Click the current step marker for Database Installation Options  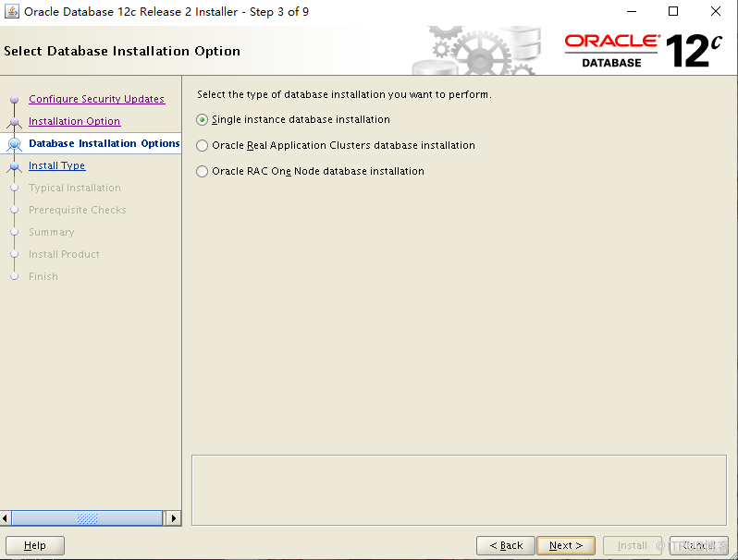point(15,144)
